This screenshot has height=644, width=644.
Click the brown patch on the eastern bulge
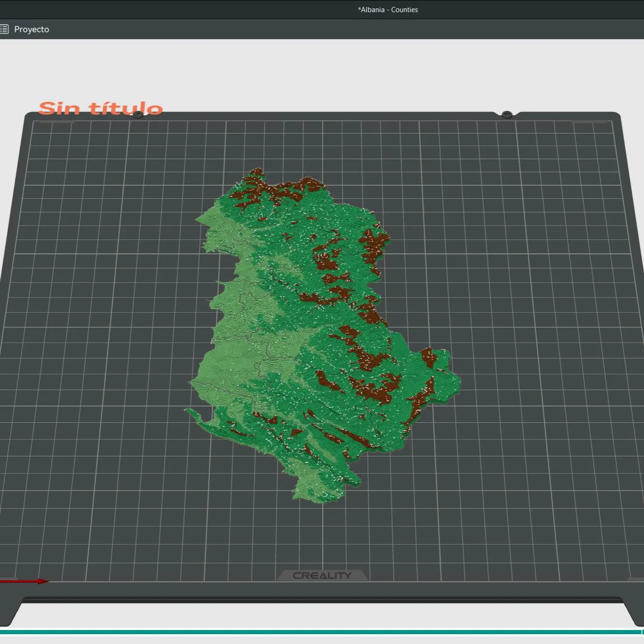pyautogui.click(x=429, y=357)
